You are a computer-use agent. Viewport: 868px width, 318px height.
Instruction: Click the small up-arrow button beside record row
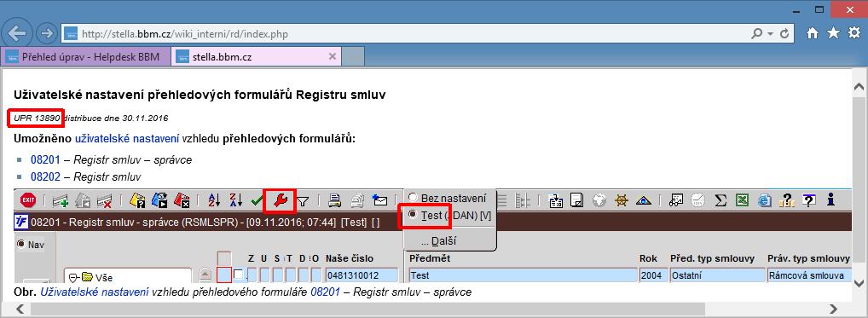(x=205, y=274)
